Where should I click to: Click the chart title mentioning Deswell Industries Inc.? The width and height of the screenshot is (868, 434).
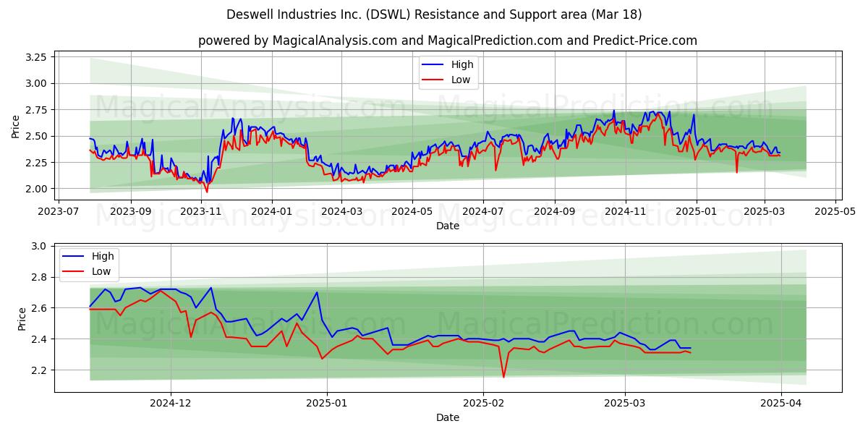click(434, 14)
